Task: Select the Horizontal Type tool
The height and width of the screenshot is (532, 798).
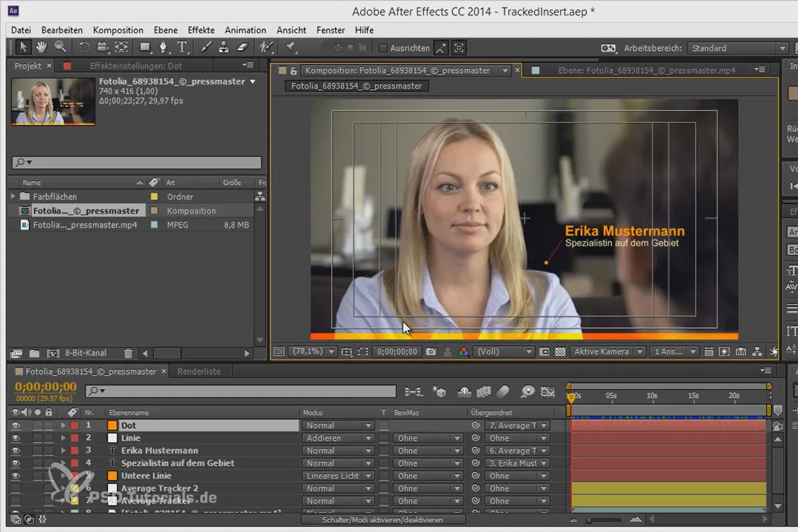Action: point(182,47)
